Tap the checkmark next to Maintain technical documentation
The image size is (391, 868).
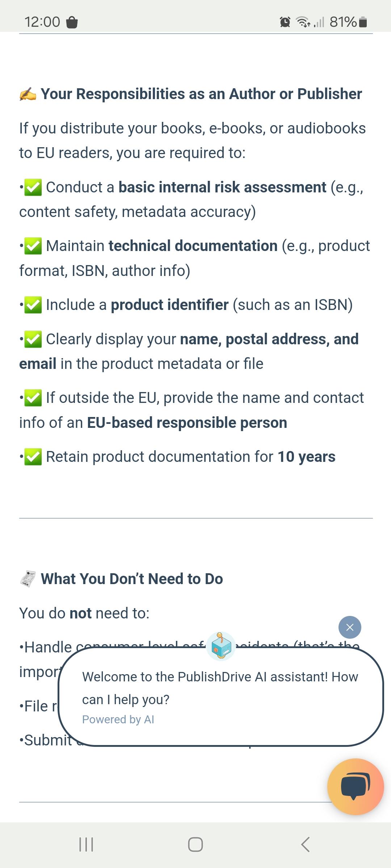pyautogui.click(x=33, y=246)
